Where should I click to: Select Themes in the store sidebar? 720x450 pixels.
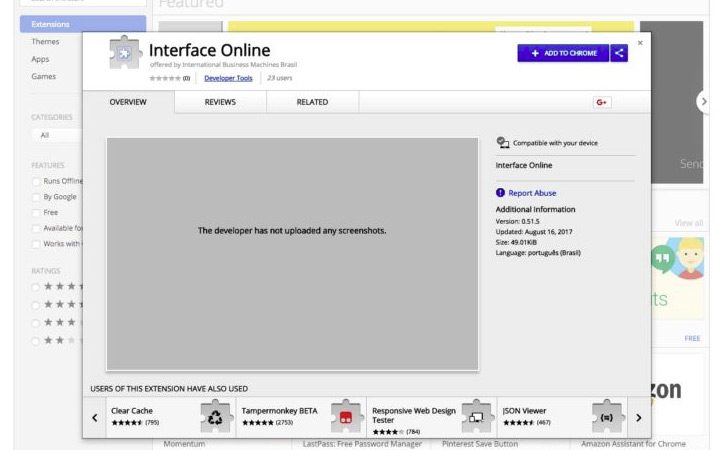click(45, 42)
